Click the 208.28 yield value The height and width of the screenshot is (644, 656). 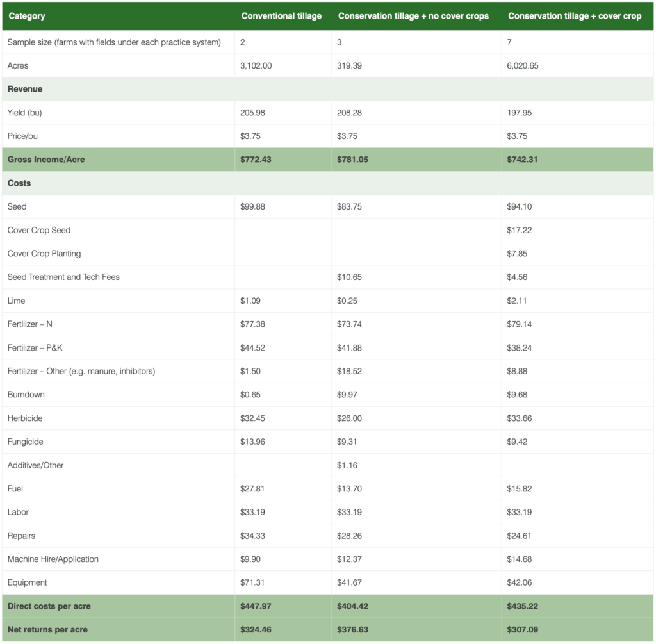[349, 113]
